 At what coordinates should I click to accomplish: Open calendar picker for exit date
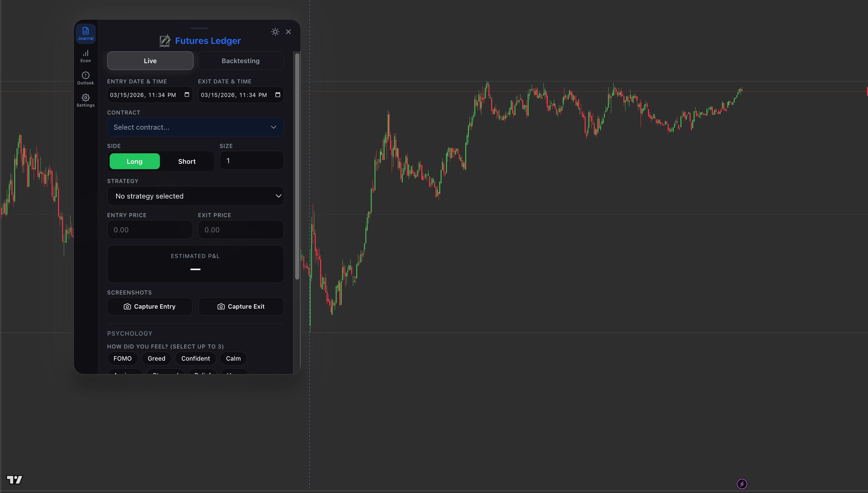pos(278,95)
